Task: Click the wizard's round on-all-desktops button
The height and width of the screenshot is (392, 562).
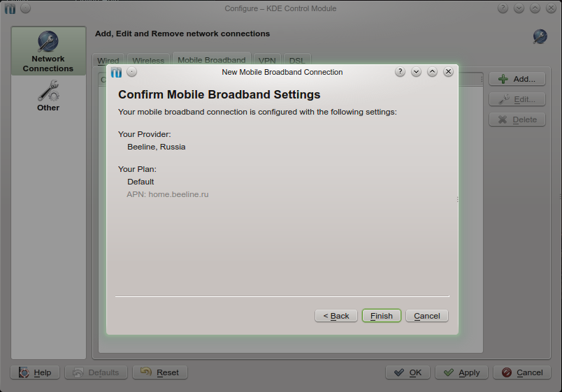Action: click(132, 72)
